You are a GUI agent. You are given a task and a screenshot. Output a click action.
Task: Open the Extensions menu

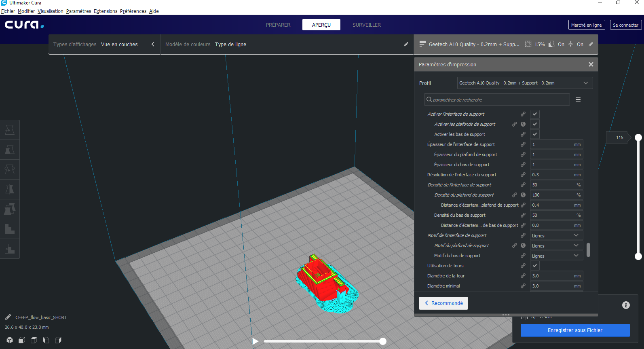coord(106,11)
